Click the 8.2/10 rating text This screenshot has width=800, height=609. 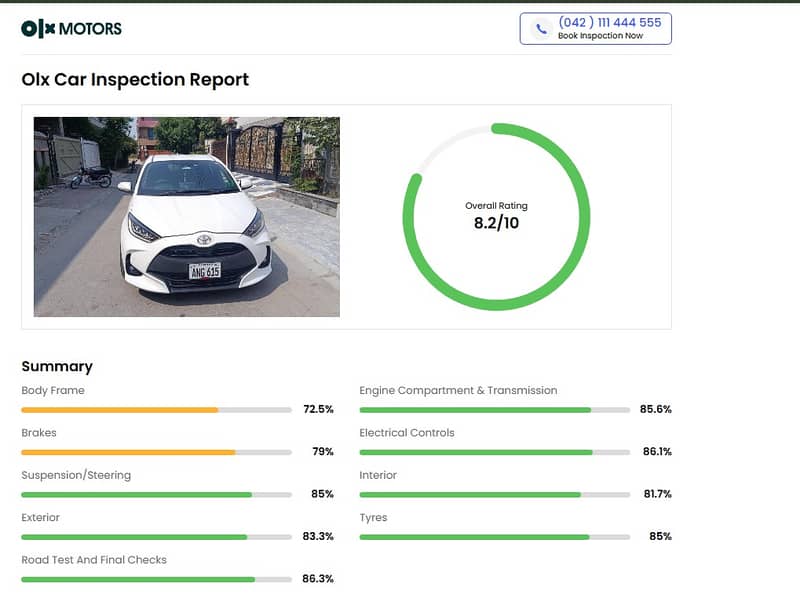click(x=496, y=223)
